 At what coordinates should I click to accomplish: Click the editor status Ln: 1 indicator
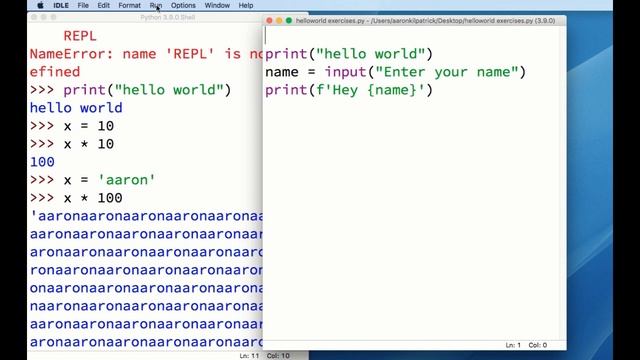point(513,345)
